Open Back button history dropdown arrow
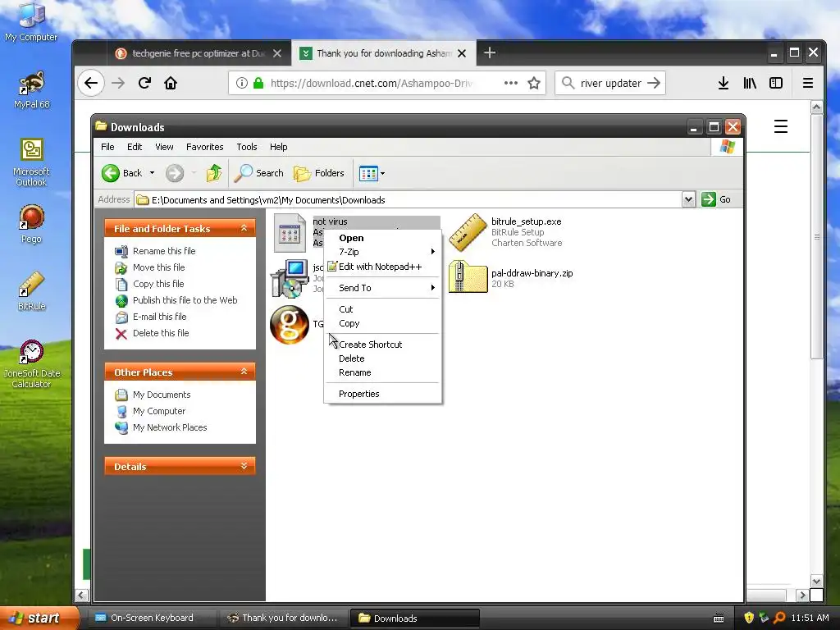The width and height of the screenshot is (840, 630). tap(152, 173)
